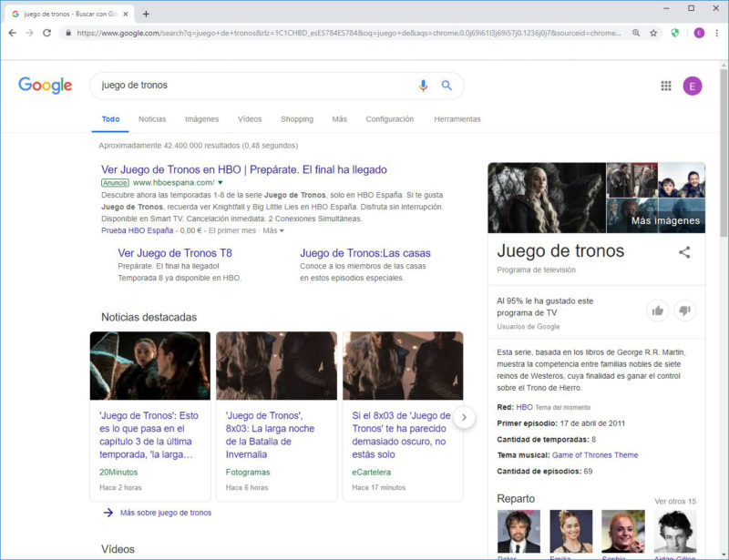
Task: Click the thumbs up like button
Action: [657, 311]
